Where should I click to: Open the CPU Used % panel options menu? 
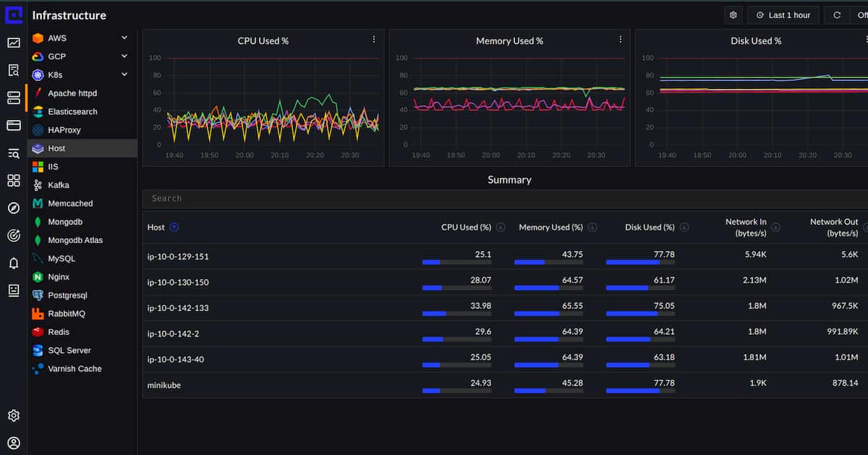(374, 40)
